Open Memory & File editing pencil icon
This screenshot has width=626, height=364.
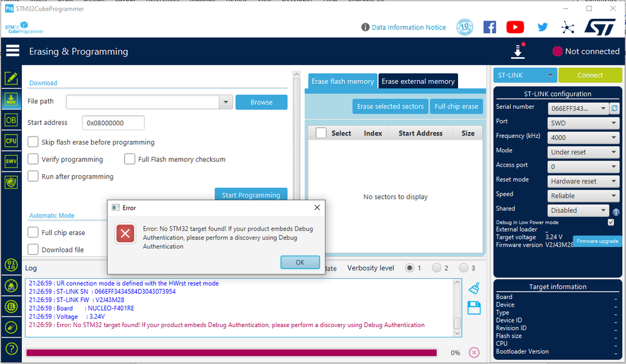tap(11, 78)
